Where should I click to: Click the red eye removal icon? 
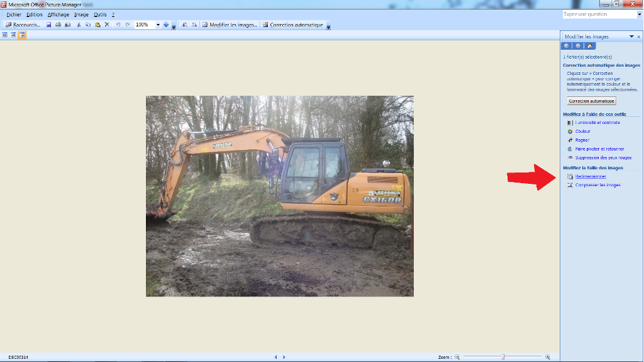pyautogui.click(x=570, y=157)
